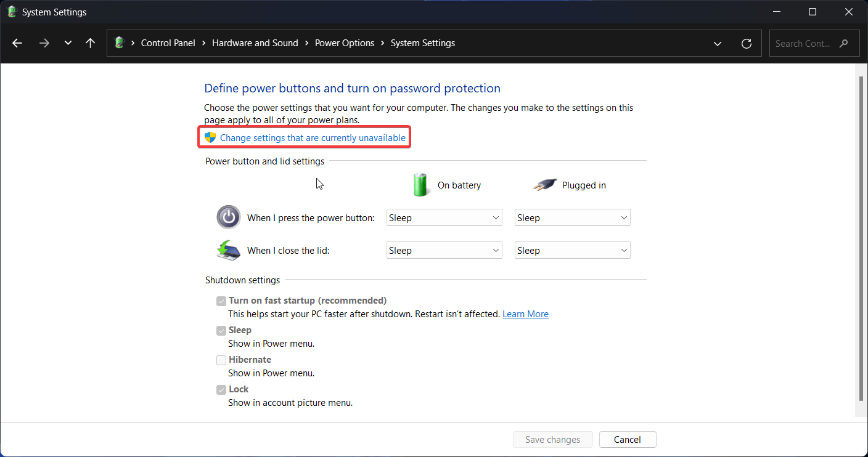Open Power Options breadcrumb
Image resolution: width=868 pixels, height=457 pixels.
click(x=345, y=43)
